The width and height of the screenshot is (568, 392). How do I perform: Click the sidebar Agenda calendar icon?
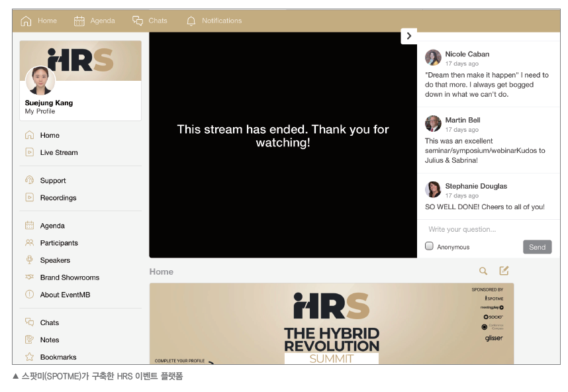click(x=29, y=225)
